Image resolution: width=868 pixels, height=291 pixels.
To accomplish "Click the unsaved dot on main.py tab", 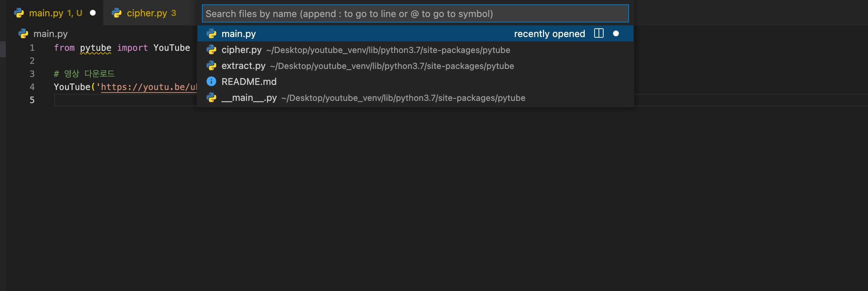I will pos(93,13).
